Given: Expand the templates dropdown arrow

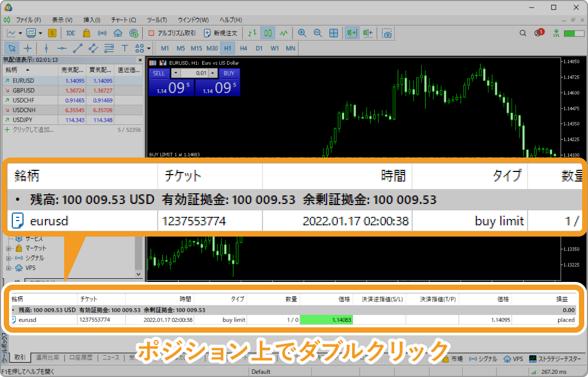Looking at the screenshot, I should click(x=41, y=33).
